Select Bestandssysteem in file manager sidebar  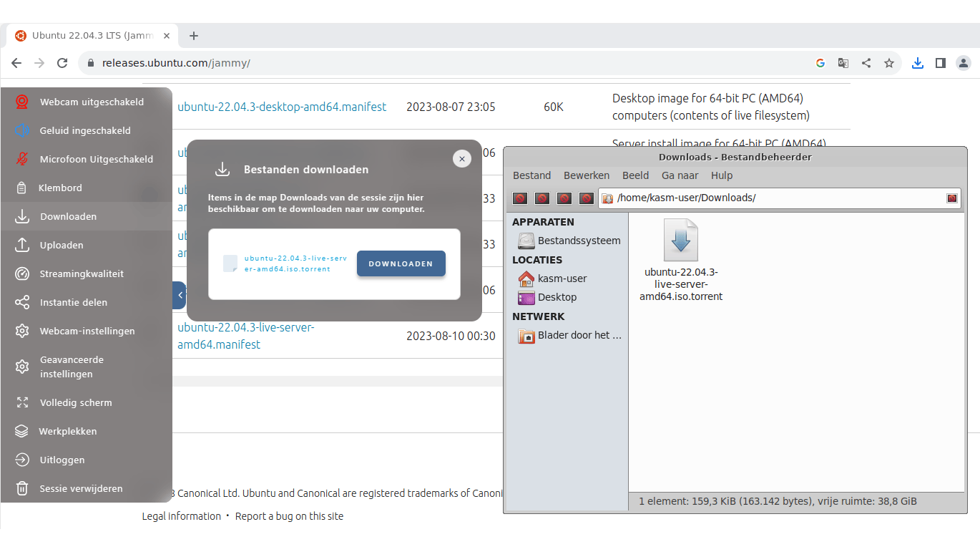click(x=569, y=241)
